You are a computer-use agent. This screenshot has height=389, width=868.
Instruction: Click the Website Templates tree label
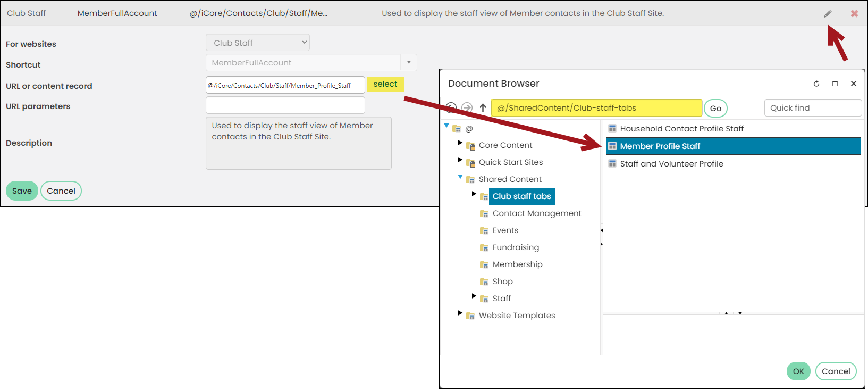(517, 316)
